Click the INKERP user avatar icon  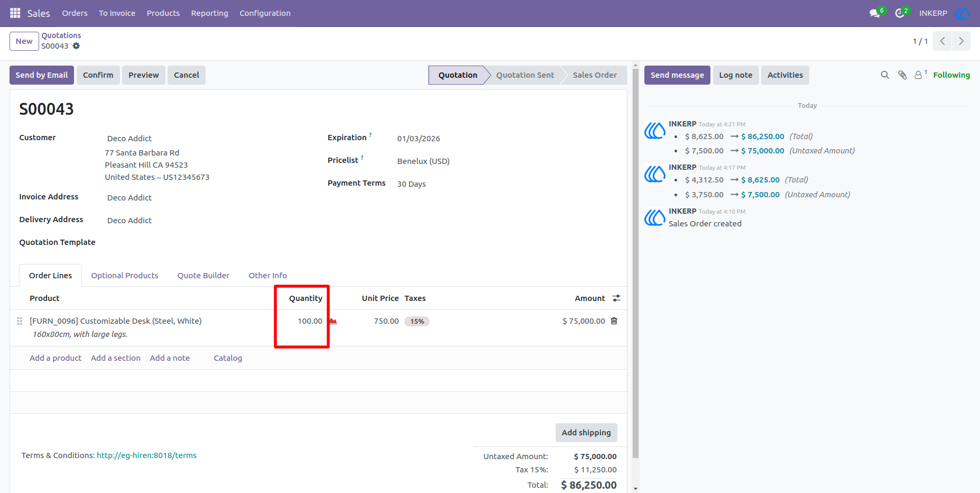point(962,13)
